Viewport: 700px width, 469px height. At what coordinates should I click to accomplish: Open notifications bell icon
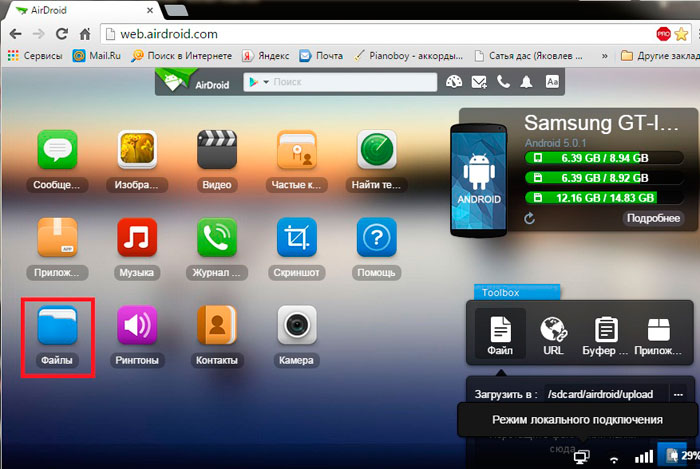(527, 82)
